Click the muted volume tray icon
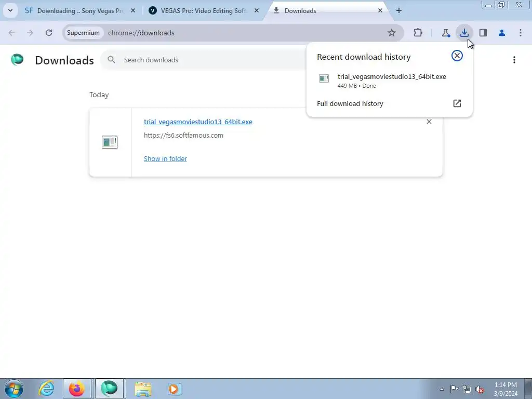The image size is (532, 399). (x=480, y=389)
